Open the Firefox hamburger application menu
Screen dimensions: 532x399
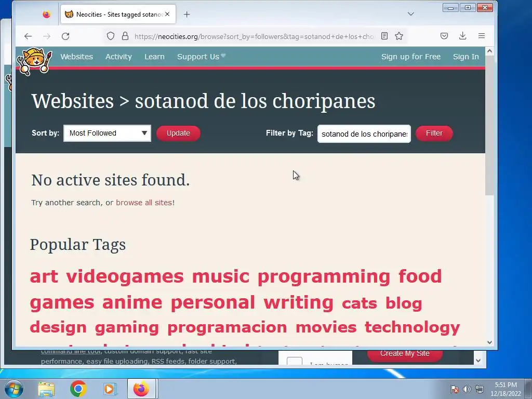[482, 36]
